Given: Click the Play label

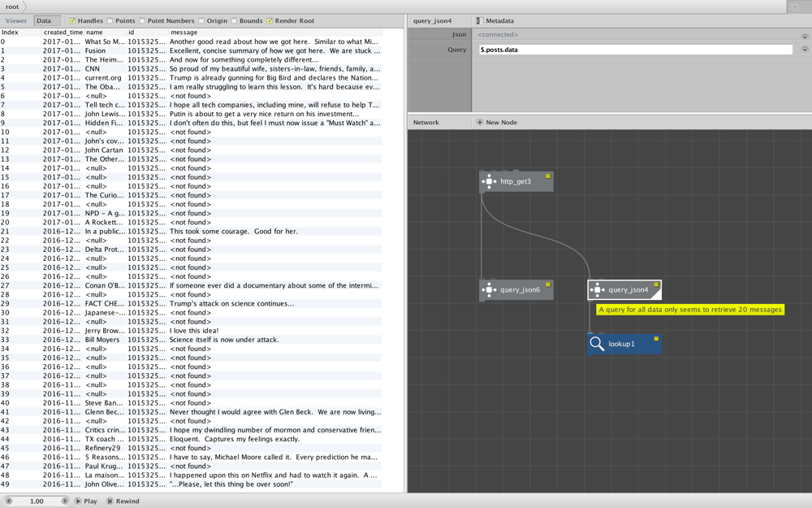Looking at the screenshot, I should [90, 501].
